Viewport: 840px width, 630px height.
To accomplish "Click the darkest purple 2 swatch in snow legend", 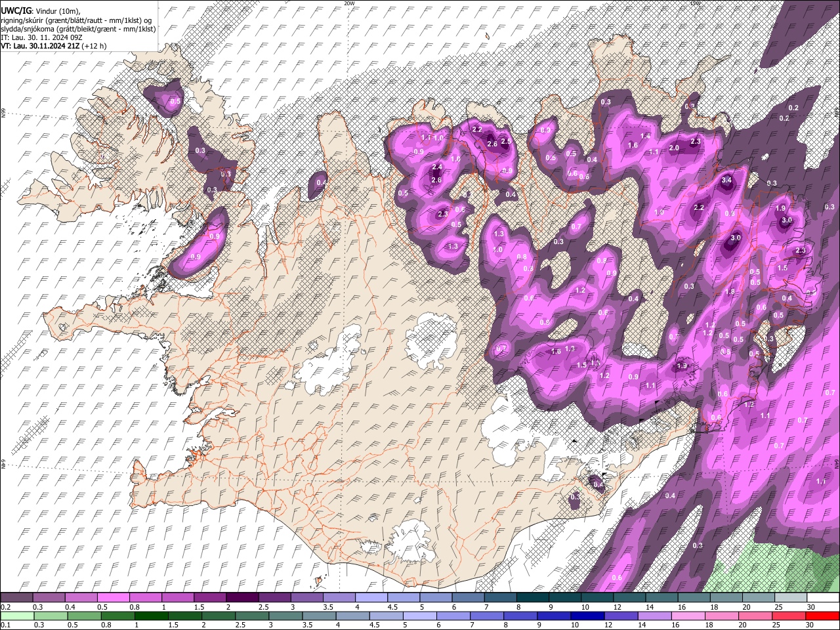I will click(x=242, y=598).
